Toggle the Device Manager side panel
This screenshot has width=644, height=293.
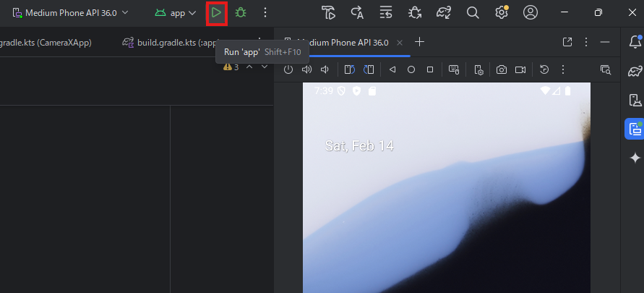coord(635,100)
